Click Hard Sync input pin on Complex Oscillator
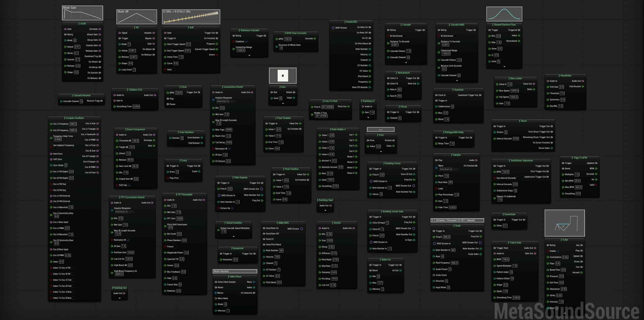The image size is (644, 320). click(51, 154)
